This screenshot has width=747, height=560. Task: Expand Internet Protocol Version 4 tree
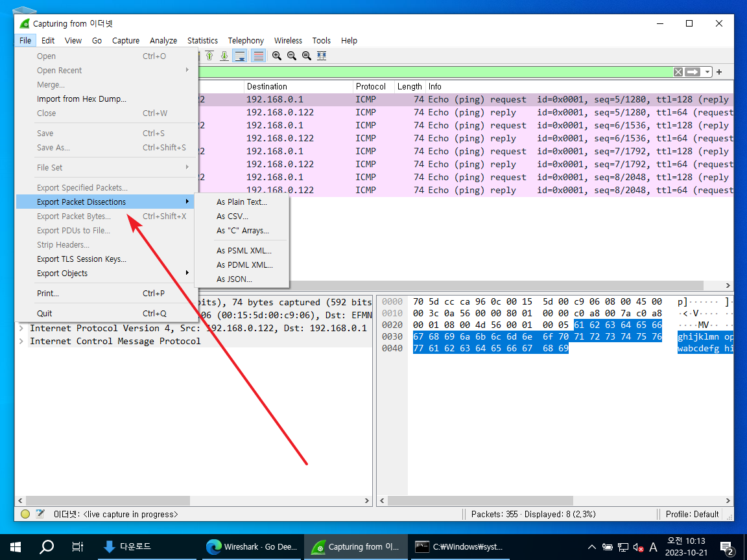click(21, 328)
